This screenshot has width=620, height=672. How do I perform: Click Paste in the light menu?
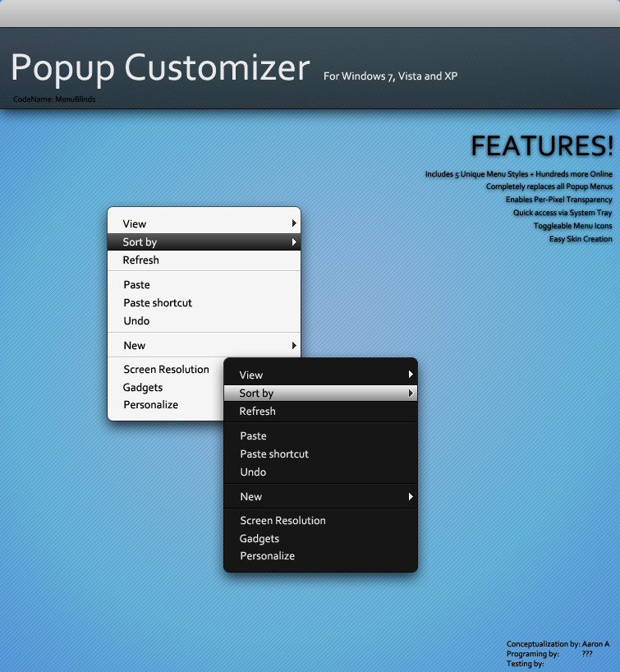pyautogui.click(x=204, y=284)
